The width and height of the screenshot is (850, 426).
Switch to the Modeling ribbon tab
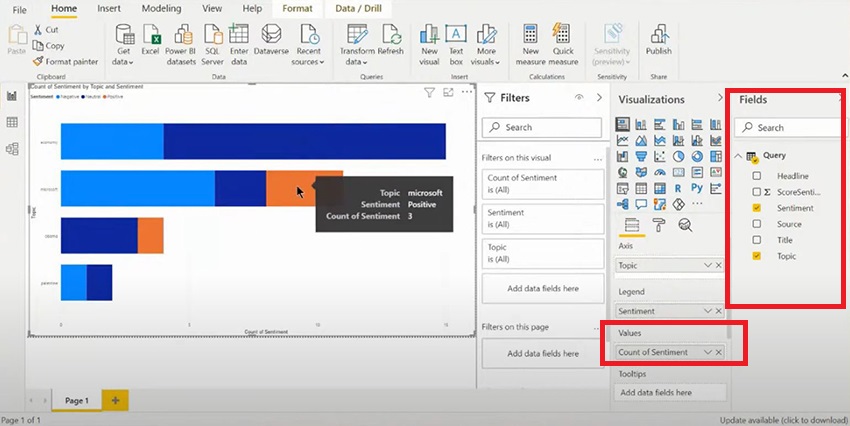point(162,9)
